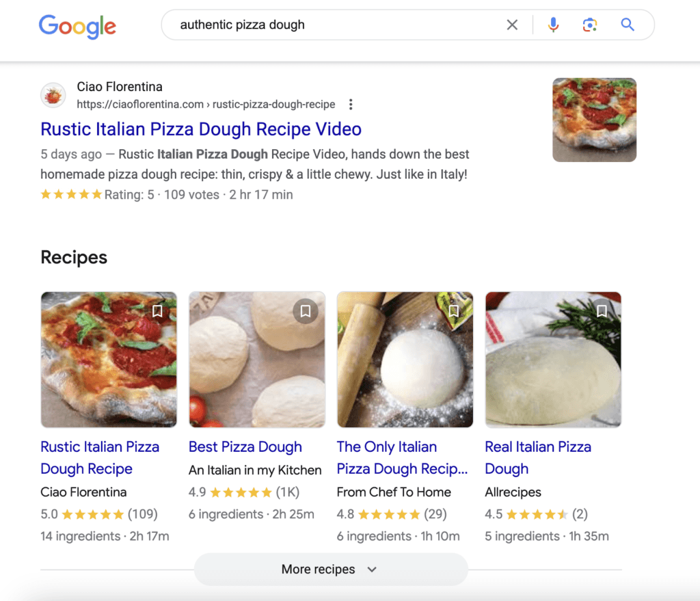Click 'An Italian in my Kitchen' source text
Screen dimensions: 700x601
[x=255, y=470]
